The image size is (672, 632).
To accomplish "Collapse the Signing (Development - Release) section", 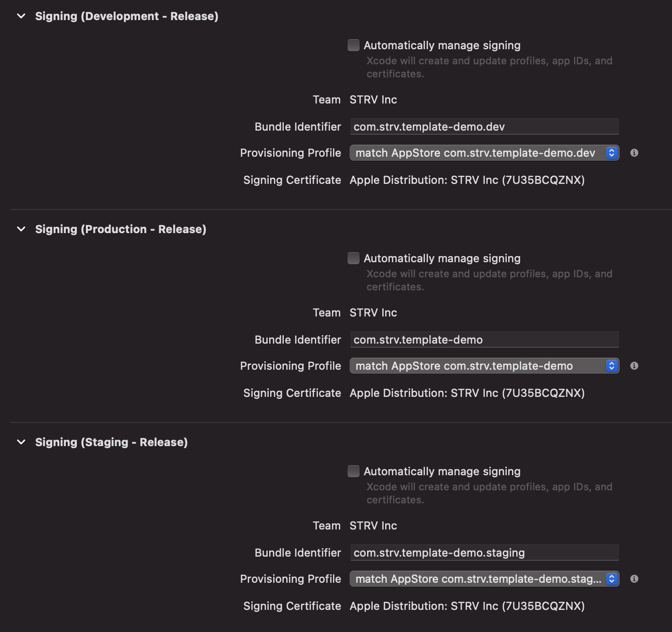I will [x=20, y=16].
